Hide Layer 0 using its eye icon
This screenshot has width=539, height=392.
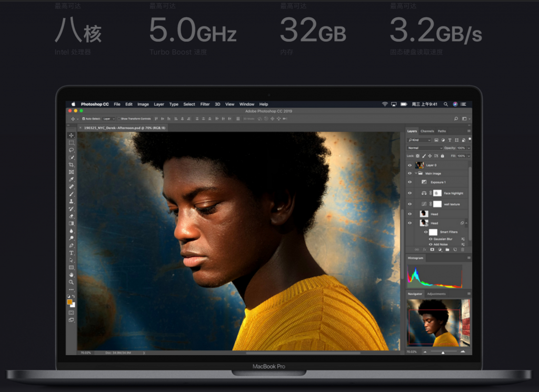tap(410, 165)
